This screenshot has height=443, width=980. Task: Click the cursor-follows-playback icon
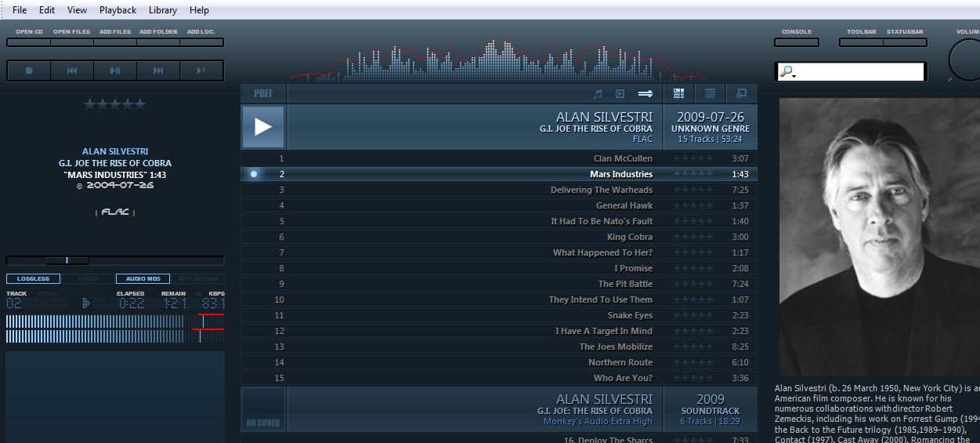(620, 93)
